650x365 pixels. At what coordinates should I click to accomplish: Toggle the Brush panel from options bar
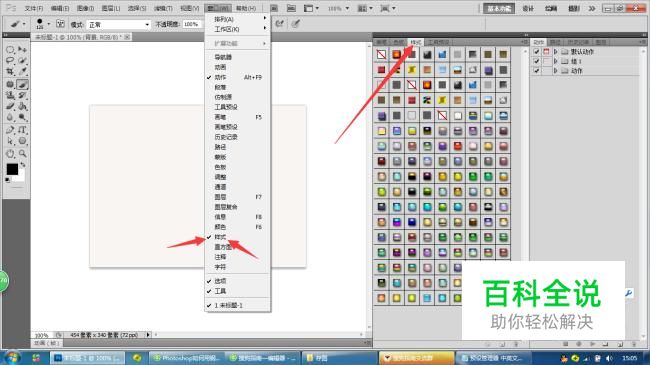(x=60, y=24)
